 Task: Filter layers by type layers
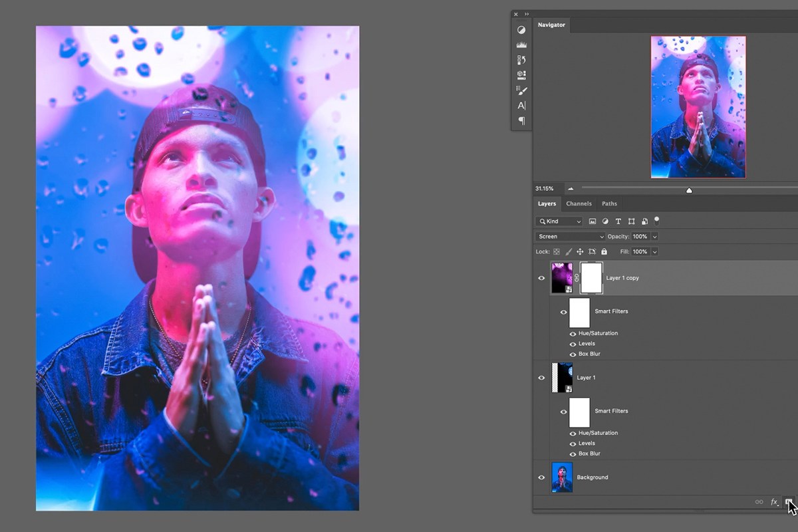click(618, 221)
